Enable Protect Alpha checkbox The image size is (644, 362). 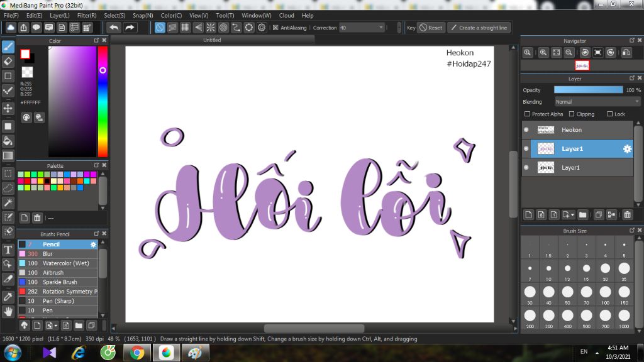tap(528, 114)
